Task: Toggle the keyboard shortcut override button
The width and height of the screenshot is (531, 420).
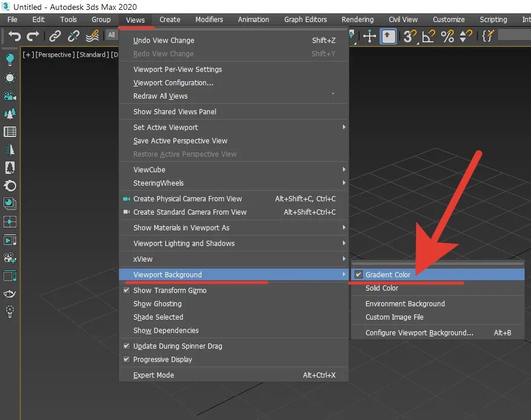Action: [388, 36]
